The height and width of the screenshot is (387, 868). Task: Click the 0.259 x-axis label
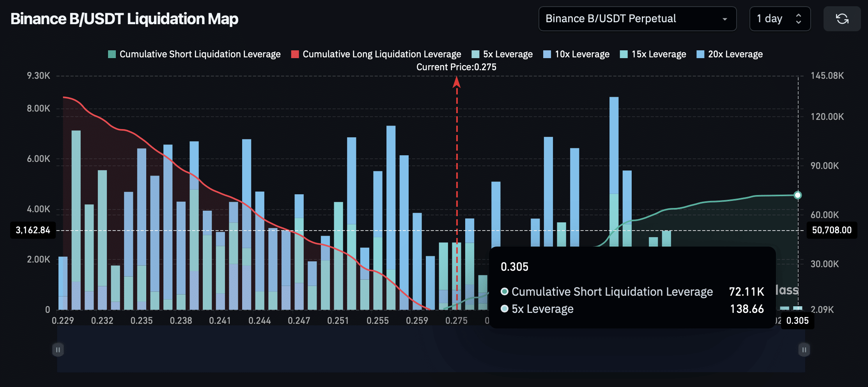pos(417,321)
